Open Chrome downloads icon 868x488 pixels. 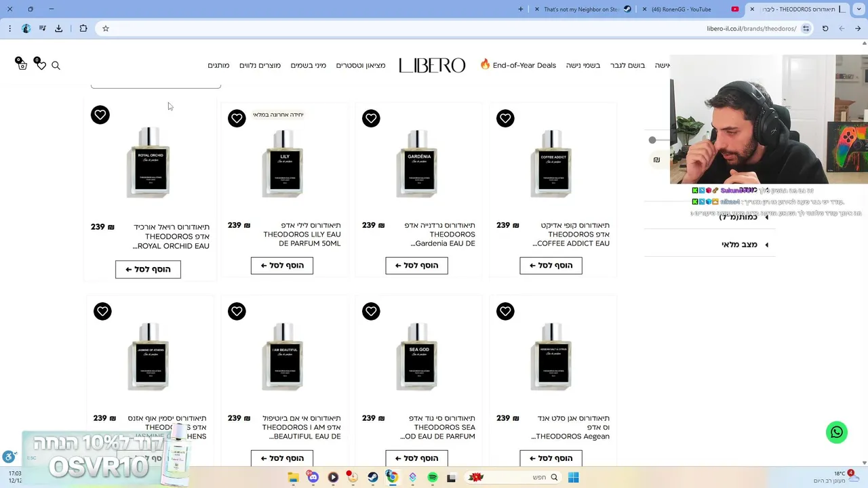59,28
